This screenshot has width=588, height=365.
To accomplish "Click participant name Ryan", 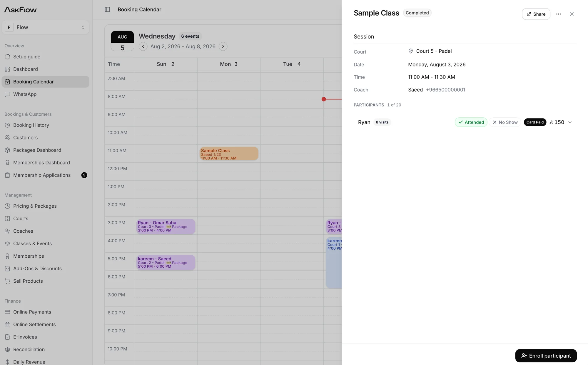I will [x=364, y=122].
